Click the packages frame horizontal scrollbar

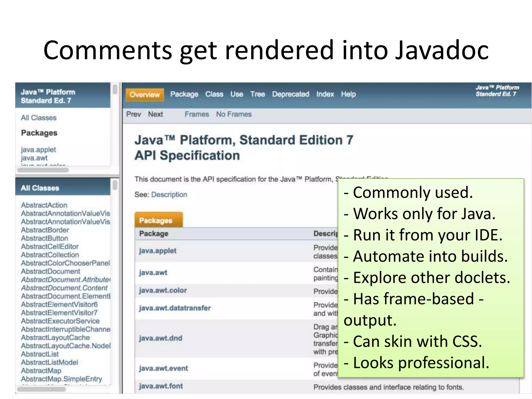pyautogui.click(x=43, y=170)
